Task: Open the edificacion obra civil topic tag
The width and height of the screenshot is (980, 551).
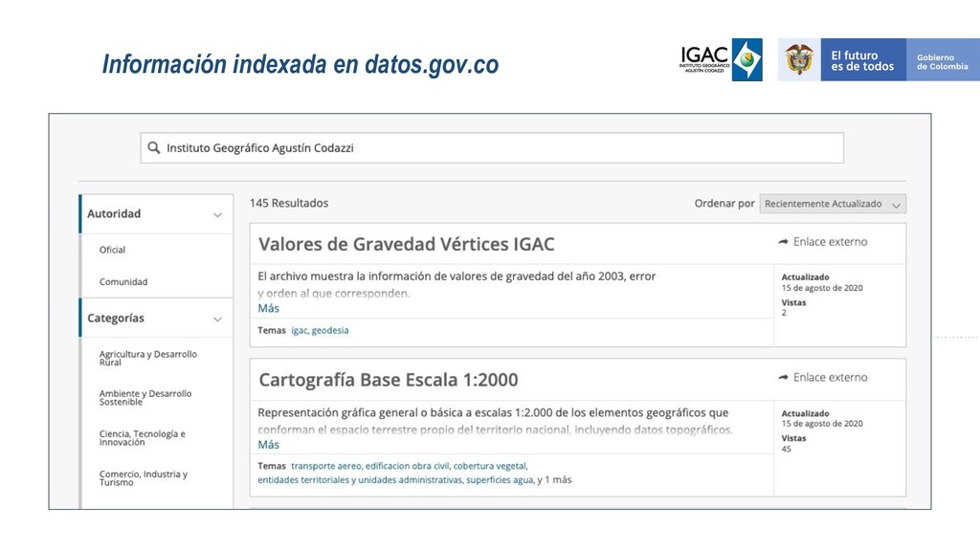Action: (x=408, y=466)
